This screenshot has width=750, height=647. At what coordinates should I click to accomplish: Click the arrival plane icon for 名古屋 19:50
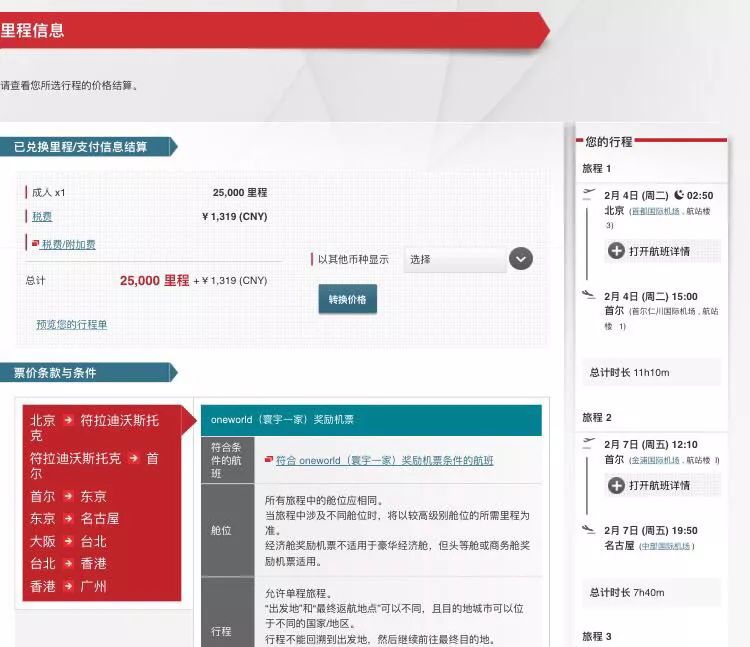pyautogui.click(x=589, y=529)
